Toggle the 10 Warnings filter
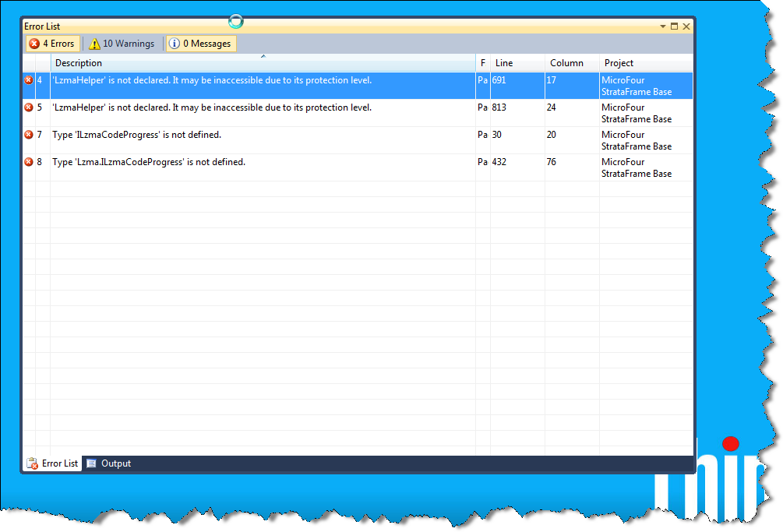 pos(122,44)
